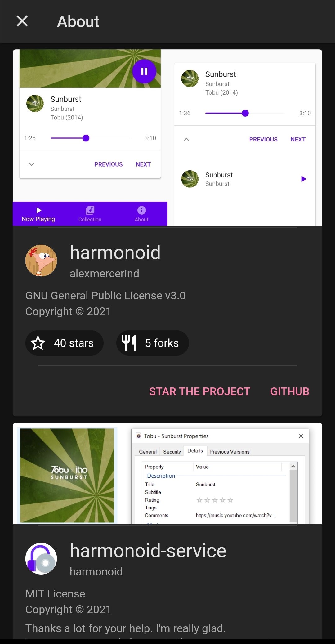335x644 pixels.
Task: Switch to Security tab in Properties dialog
Action: pos(172,452)
